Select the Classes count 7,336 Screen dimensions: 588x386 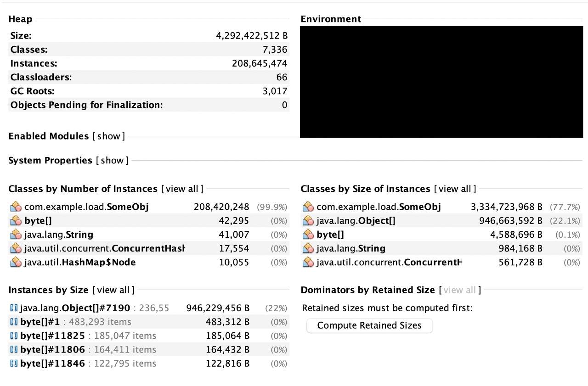click(275, 50)
